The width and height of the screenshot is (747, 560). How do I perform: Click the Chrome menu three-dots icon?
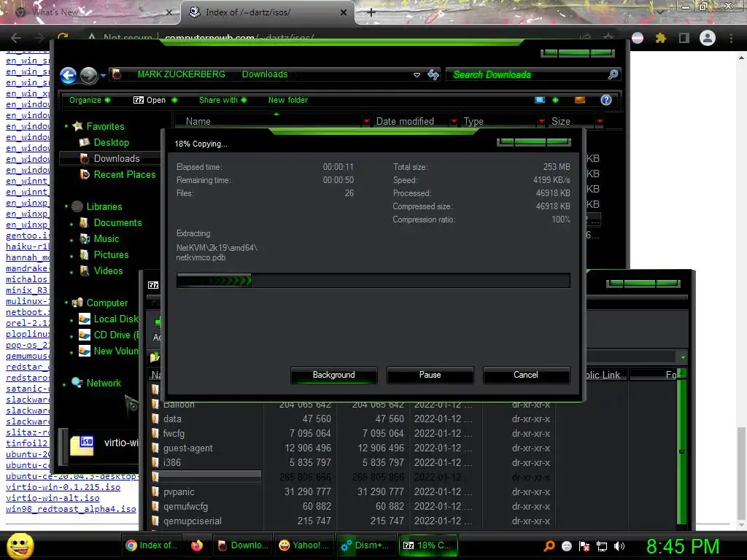pos(731,38)
